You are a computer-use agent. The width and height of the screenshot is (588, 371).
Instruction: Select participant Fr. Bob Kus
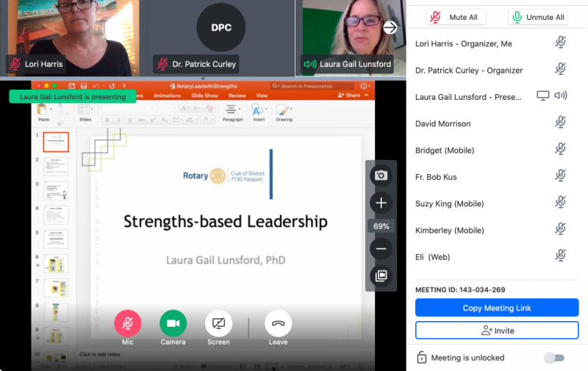click(x=436, y=177)
